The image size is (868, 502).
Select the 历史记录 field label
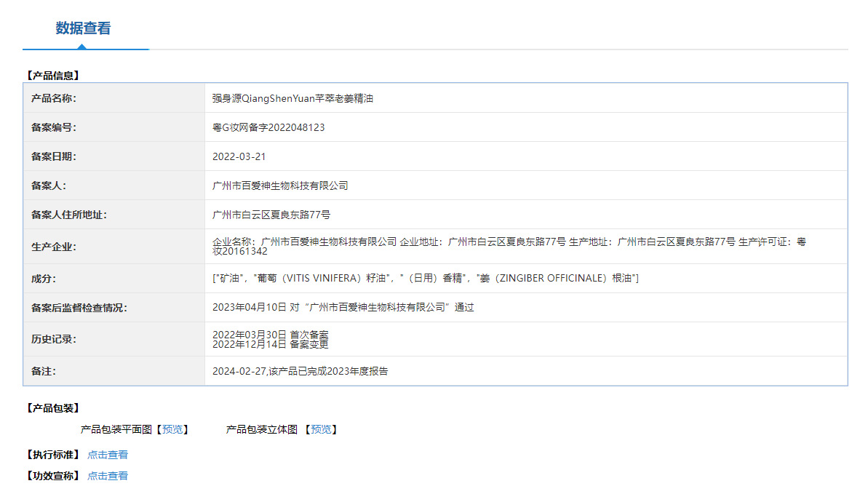(x=54, y=339)
